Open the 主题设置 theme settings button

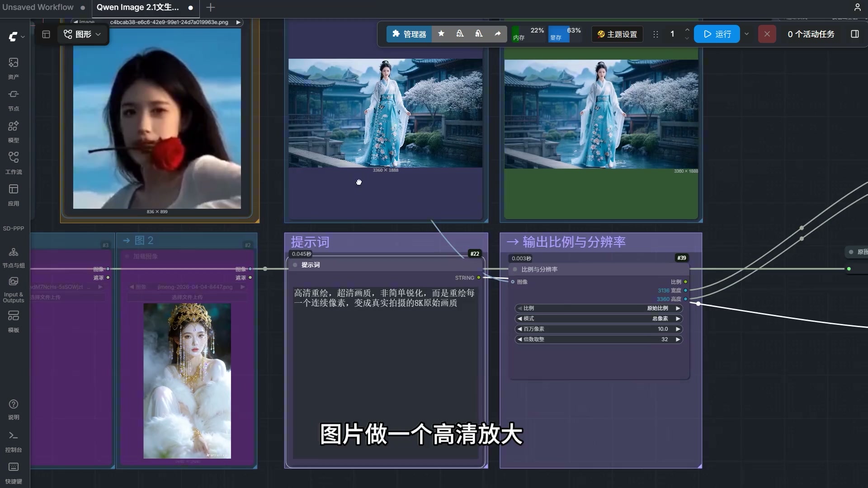click(x=617, y=34)
